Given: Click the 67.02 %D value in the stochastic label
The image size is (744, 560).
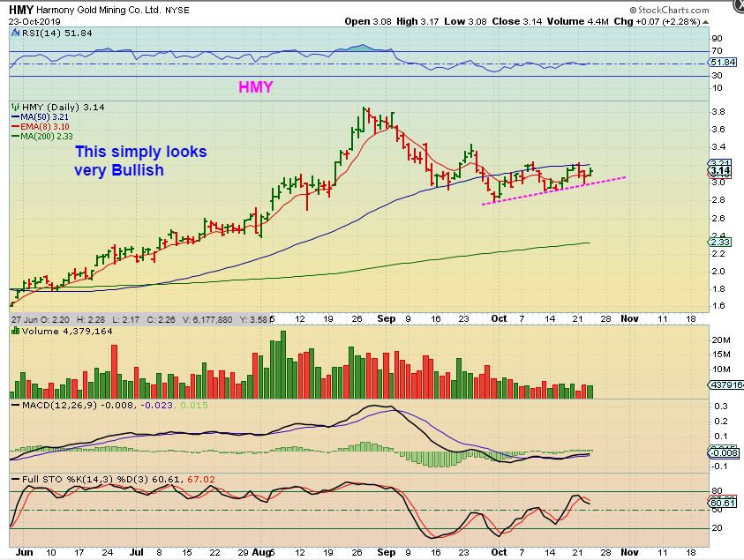Looking at the screenshot, I should [201, 480].
